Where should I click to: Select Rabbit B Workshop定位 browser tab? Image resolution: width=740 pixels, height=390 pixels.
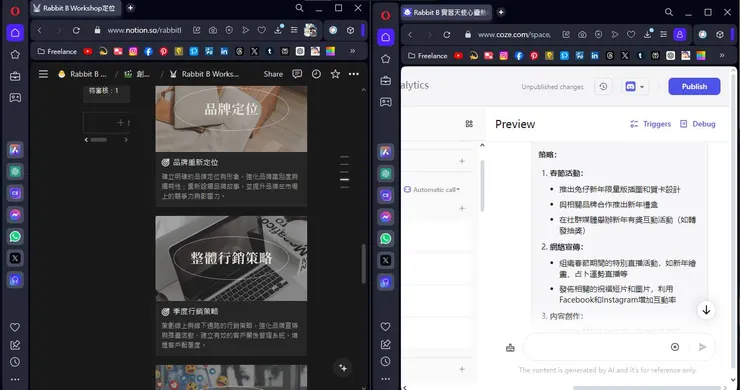tap(75, 8)
